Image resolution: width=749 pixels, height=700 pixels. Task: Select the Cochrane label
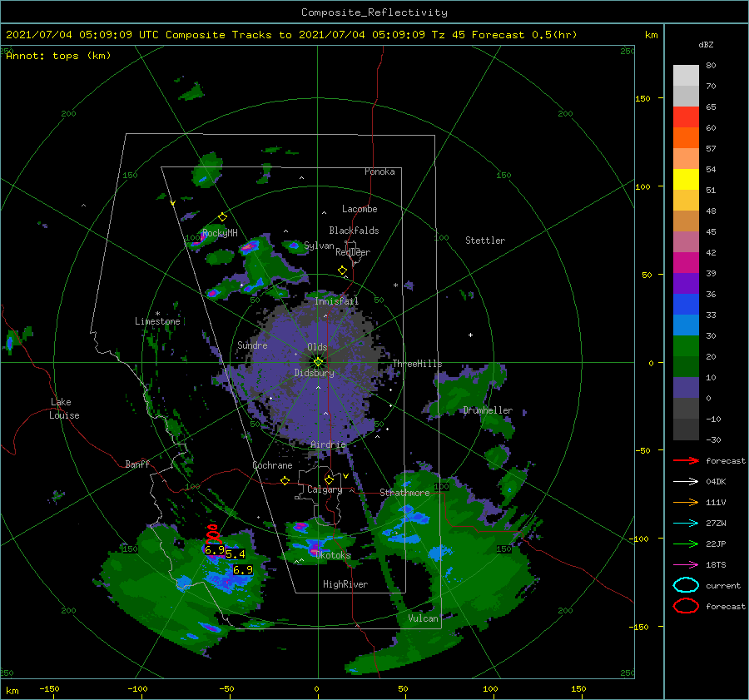click(x=272, y=465)
